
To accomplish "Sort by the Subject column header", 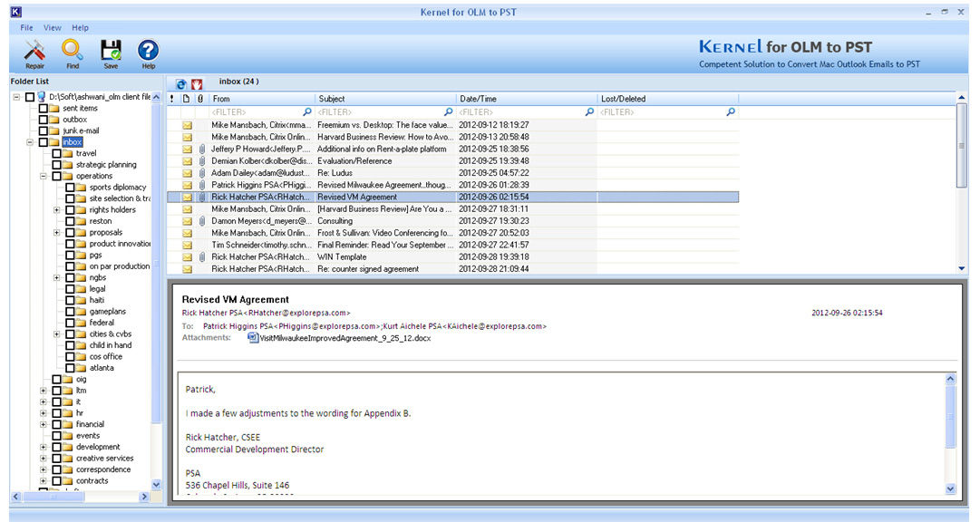I will point(385,99).
